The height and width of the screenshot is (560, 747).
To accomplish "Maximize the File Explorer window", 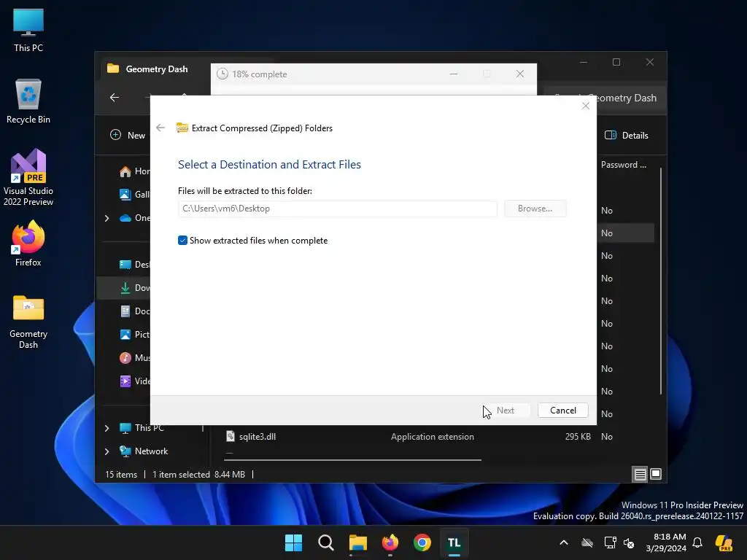I will 616,63.
